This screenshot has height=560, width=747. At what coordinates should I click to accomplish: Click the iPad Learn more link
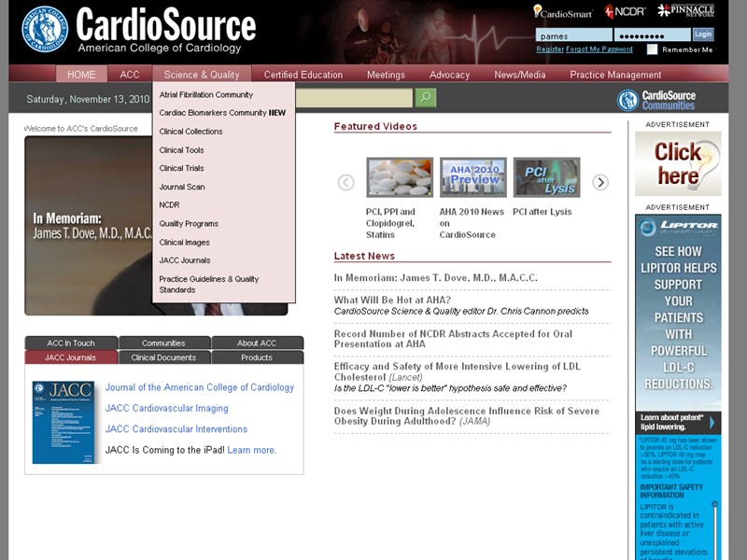click(x=251, y=450)
